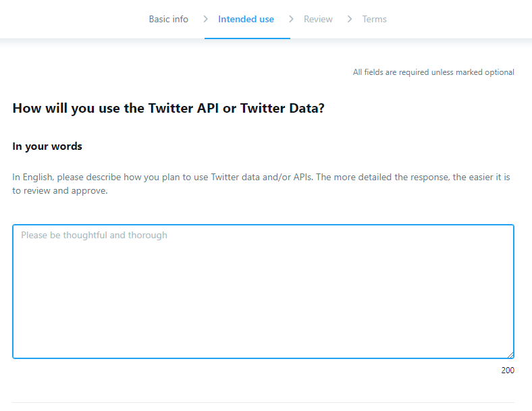Click the text area resize handle

tap(510, 355)
